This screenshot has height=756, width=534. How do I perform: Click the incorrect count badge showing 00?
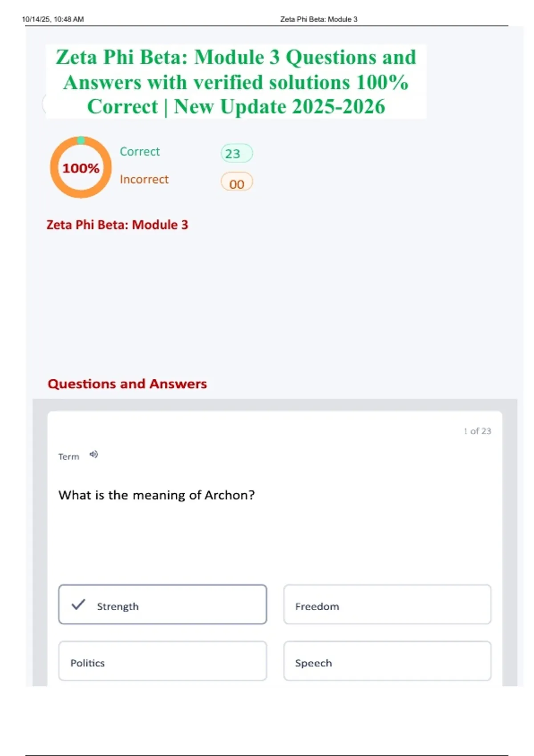coord(236,183)
